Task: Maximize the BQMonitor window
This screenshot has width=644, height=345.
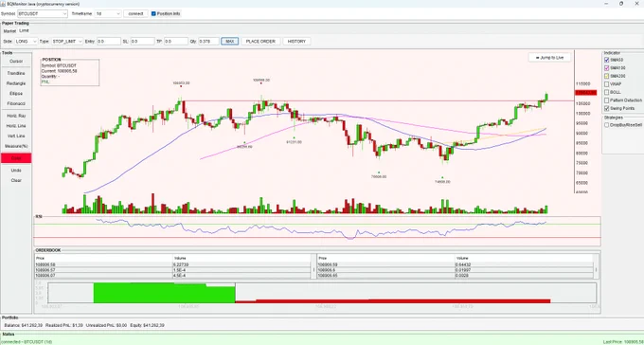Action: click(x=621, y=3)
